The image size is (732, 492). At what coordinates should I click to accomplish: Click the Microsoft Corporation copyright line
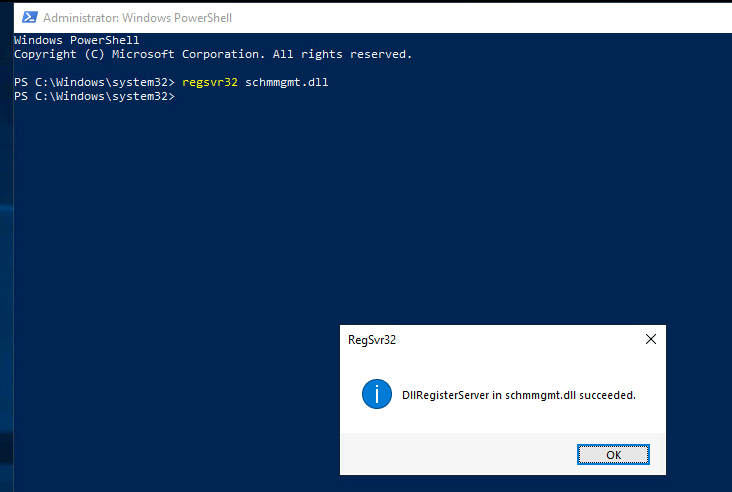[x=213, y=54]
